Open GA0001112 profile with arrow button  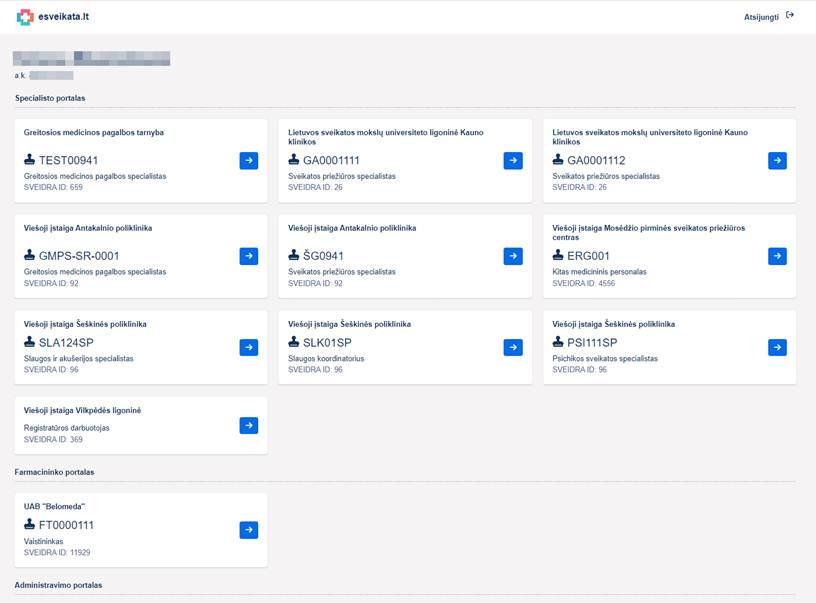click(777, 161)
